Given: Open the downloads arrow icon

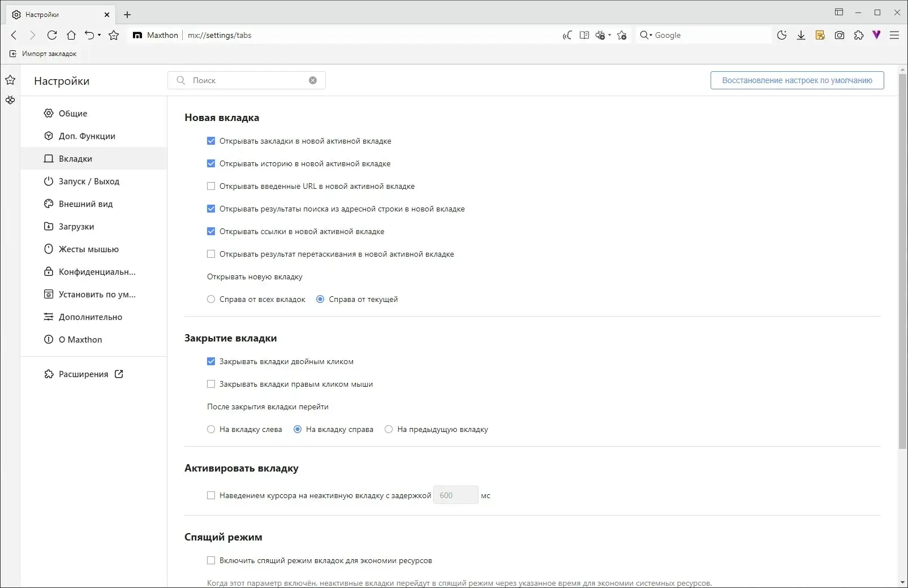Looking at the screenshot, I should point(801,35).
